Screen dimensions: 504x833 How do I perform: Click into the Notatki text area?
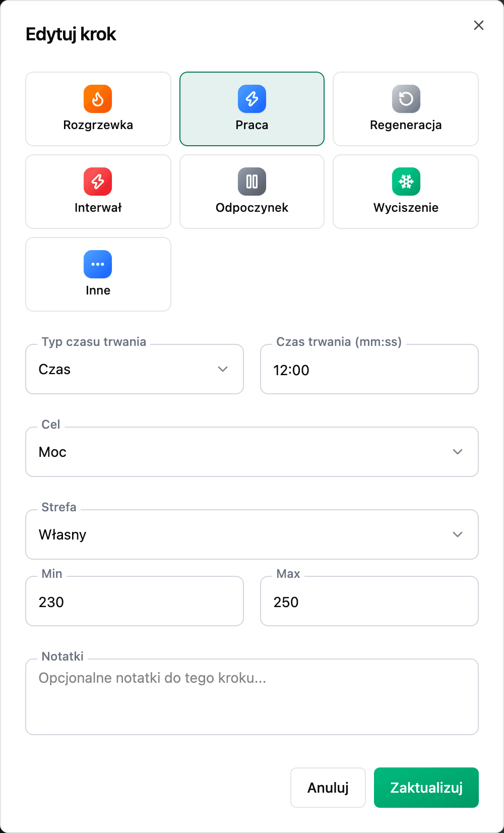(x=252, y=697)
